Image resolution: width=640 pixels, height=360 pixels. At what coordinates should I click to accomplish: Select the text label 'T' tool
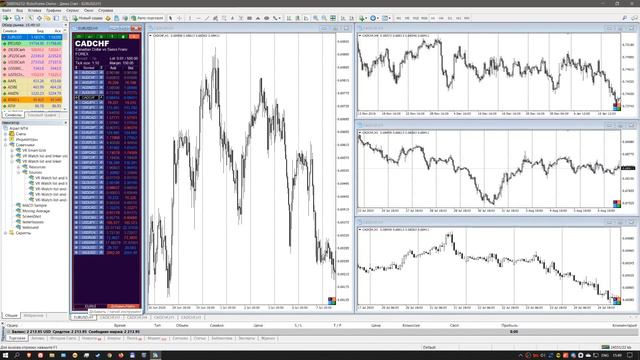point(241,18)
